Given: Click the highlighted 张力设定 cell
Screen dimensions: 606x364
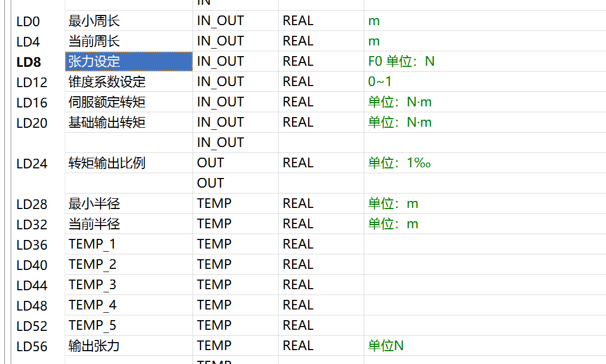Looking at the screenshot, I should pyautogui.click(x=129, y=61).
